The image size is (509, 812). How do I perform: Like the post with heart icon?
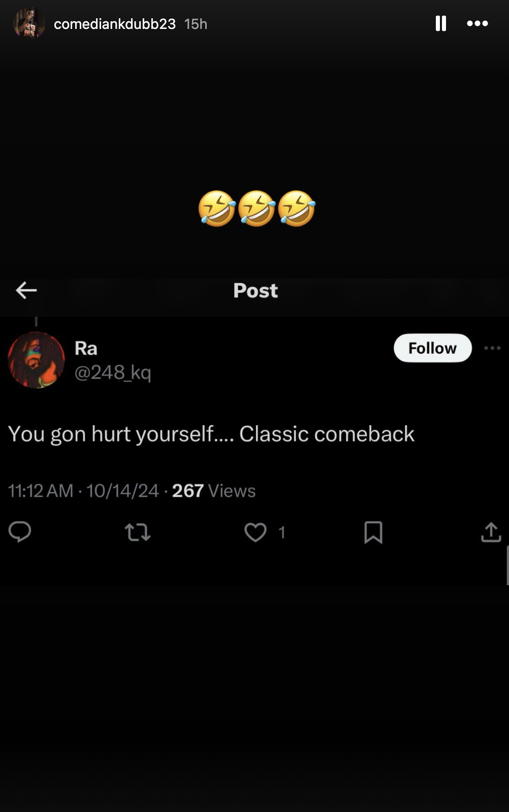pyautogui.click(x=256, y=532)
